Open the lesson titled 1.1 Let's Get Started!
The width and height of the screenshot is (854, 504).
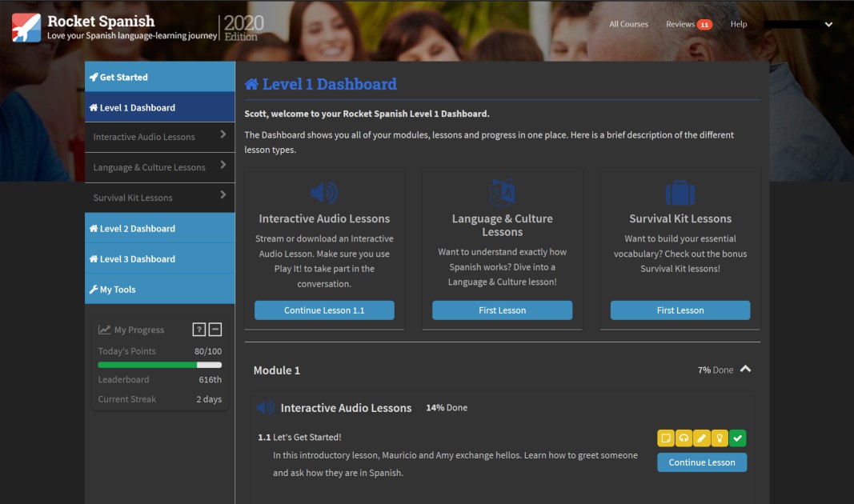point(299,437)
